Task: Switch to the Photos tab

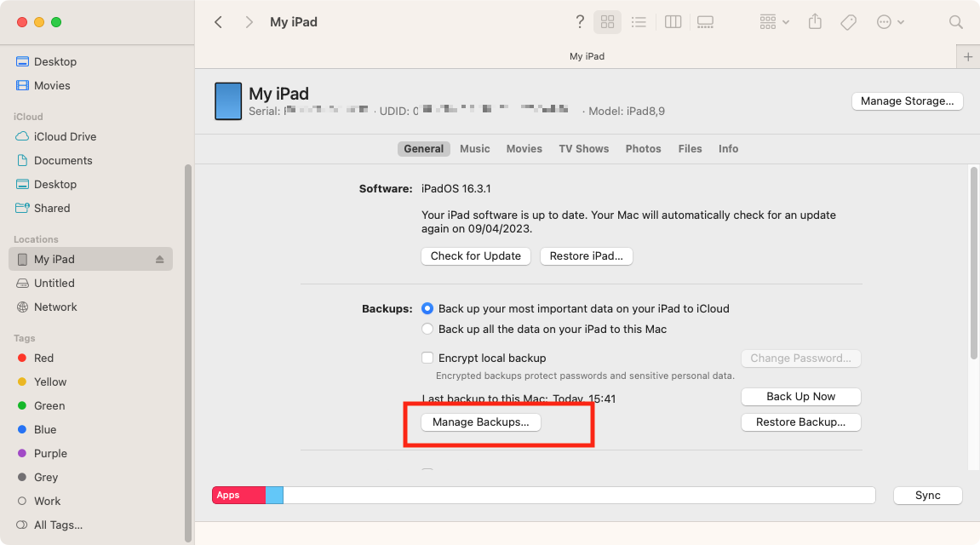Action: [x=643, y=149]
